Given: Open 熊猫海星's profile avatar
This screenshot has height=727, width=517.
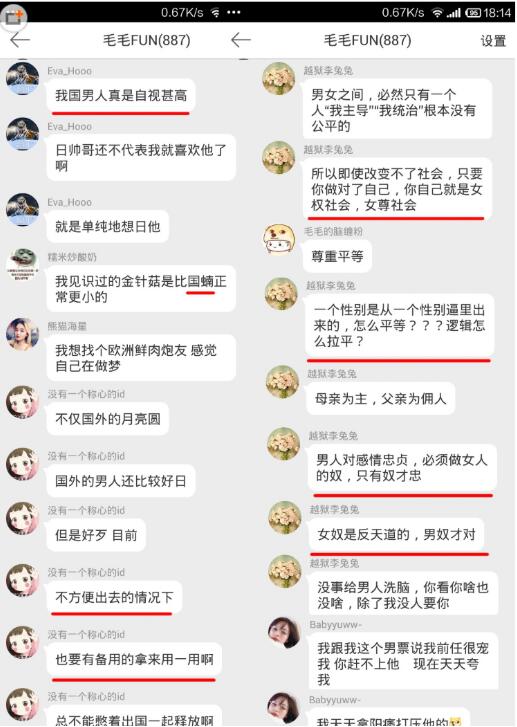Looking at the screenshot, I should point(22,333).
